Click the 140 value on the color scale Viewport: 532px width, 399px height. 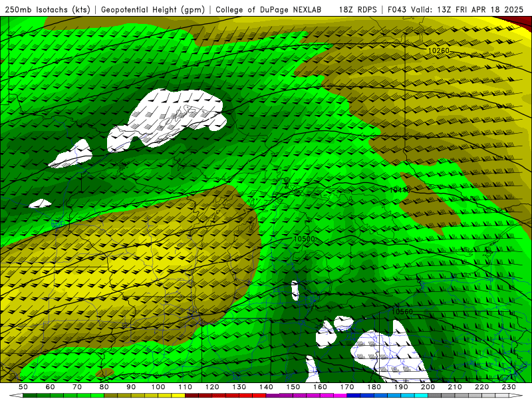pos(267,387)
